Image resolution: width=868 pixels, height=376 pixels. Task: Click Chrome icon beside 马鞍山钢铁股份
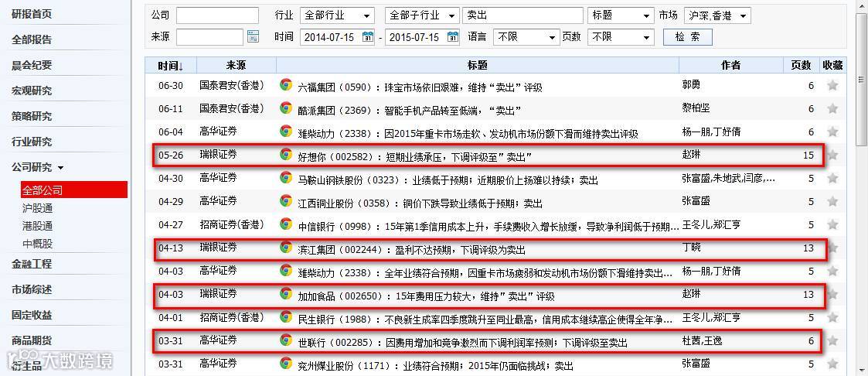pyautogui.click(x=286, y=178)
